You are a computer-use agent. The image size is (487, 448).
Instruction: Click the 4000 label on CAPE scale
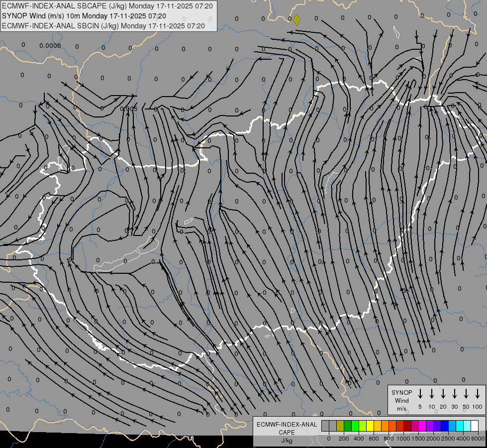pyautogui.click(x=463, y=439)
